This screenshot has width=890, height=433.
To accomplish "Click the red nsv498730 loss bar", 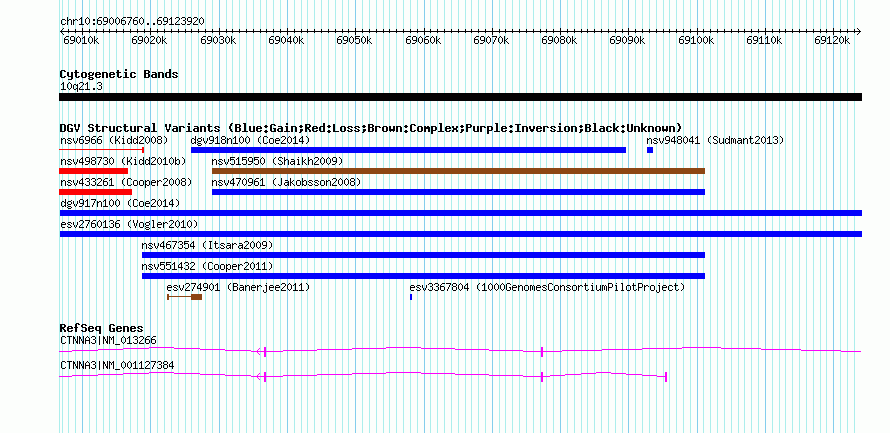I will tap(94, 171).
